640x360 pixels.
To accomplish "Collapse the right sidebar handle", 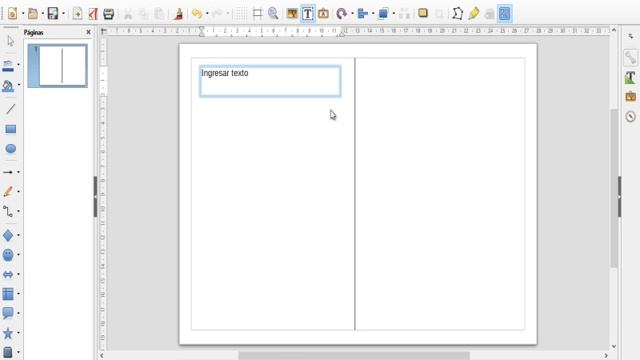I will click(x=619, y=197).
